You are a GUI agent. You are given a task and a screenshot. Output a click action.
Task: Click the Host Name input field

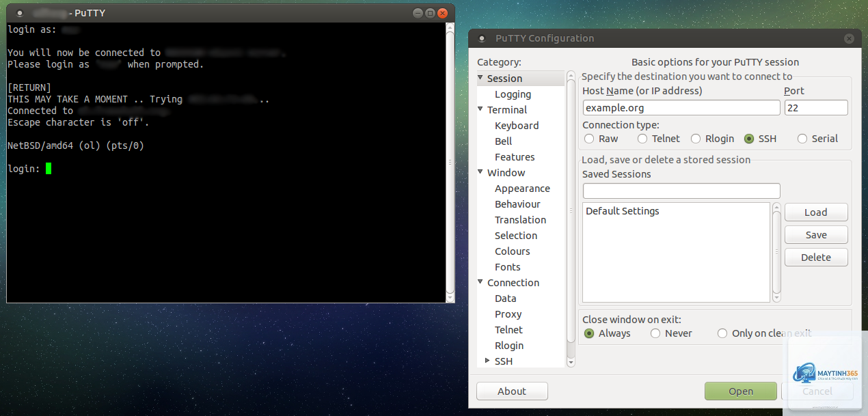(681, 107)
